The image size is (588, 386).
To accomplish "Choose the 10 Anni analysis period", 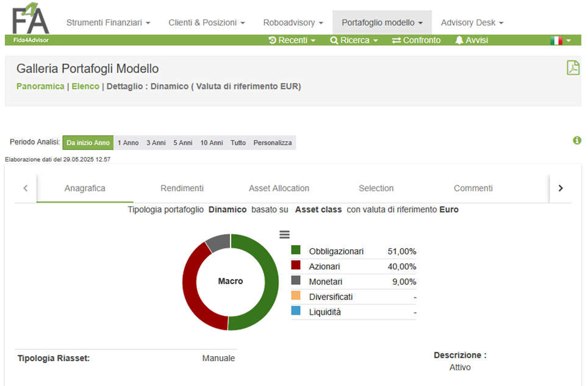I will pos(212,143).
